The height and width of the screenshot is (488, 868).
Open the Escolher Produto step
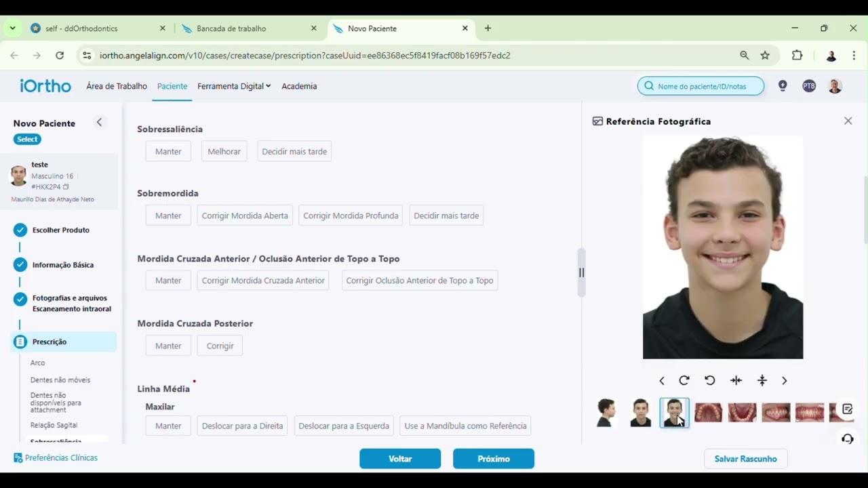61,230
